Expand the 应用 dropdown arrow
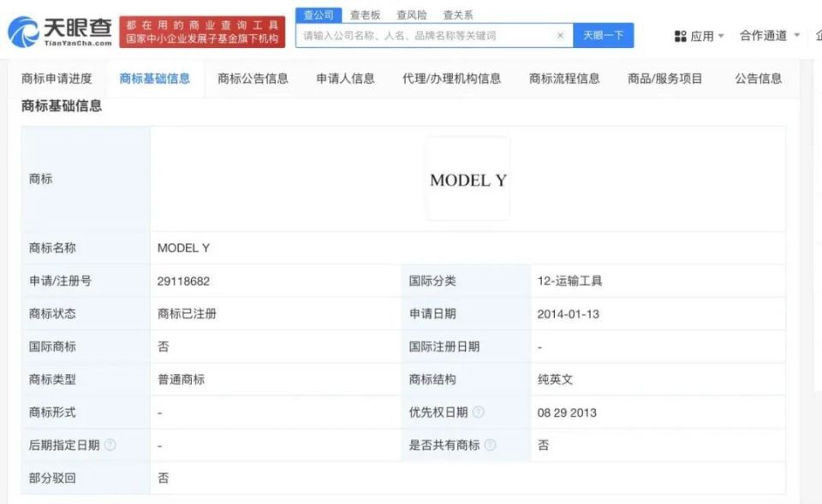The width and height of the screenshot is (822, 504). (721, 36)
